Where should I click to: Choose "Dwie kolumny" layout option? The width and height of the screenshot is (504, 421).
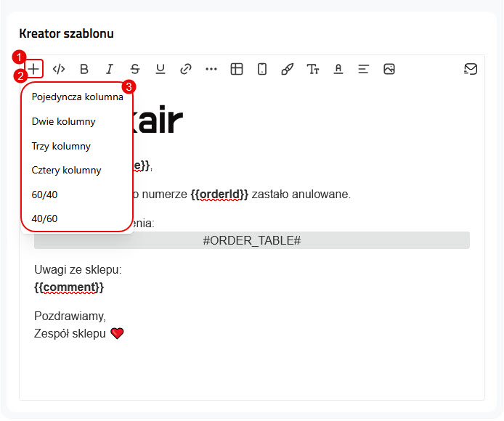[64, 122]
